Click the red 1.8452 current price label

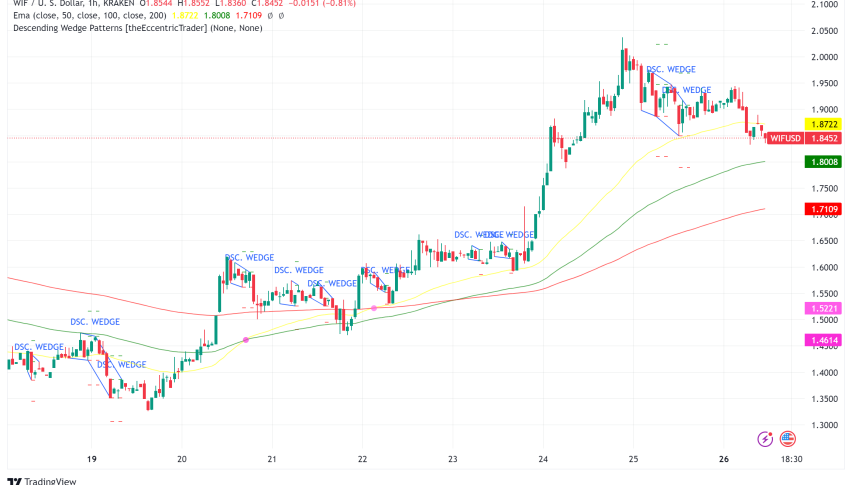coord(824,138)
